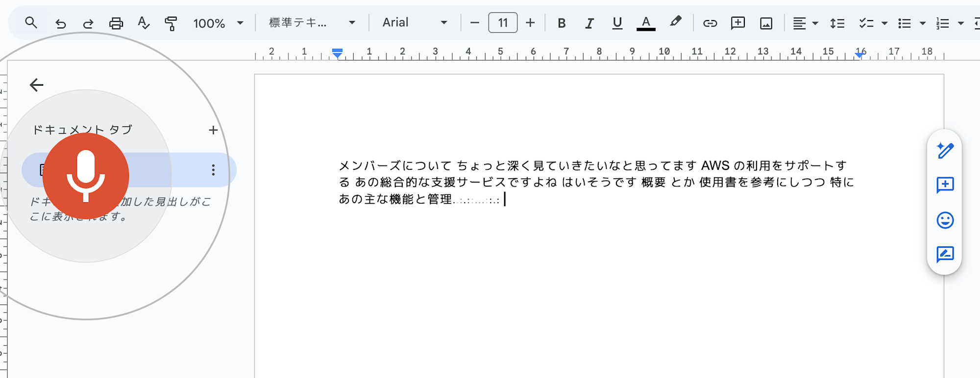Image resolution: width=980 pixels, height=378 pixels.
Task: Open the highlight color pen tool
Action: (x=675, y=22)
